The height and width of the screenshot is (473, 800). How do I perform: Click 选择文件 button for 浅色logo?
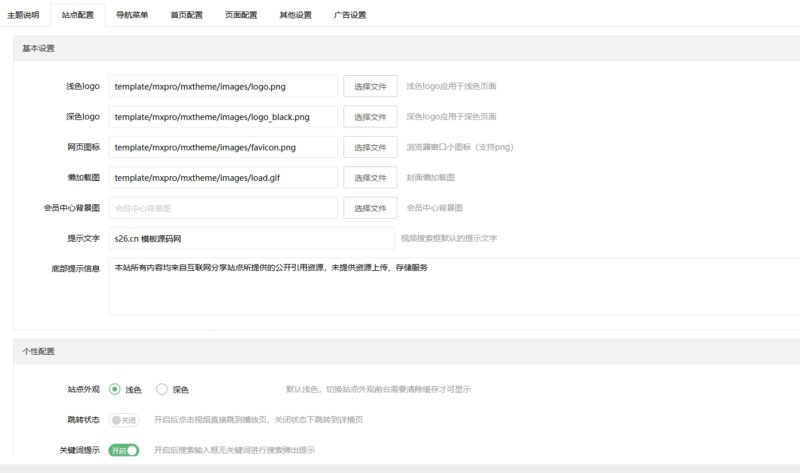tap(370, 87)
